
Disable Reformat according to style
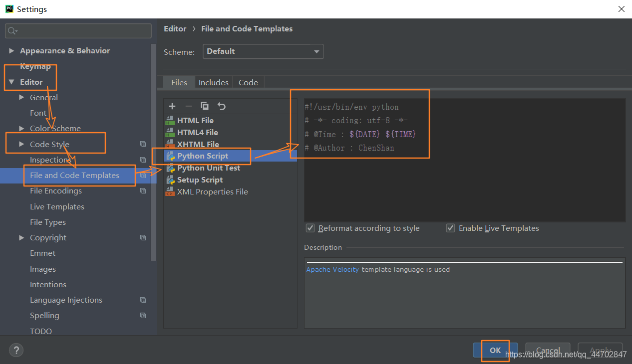tap(310, 228)
